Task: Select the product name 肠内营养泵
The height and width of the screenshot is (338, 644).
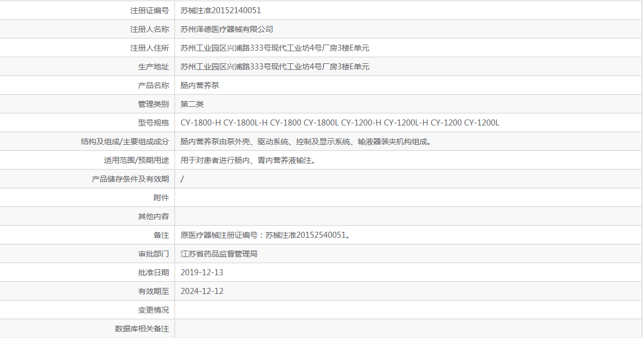Action: pos(201,85)
